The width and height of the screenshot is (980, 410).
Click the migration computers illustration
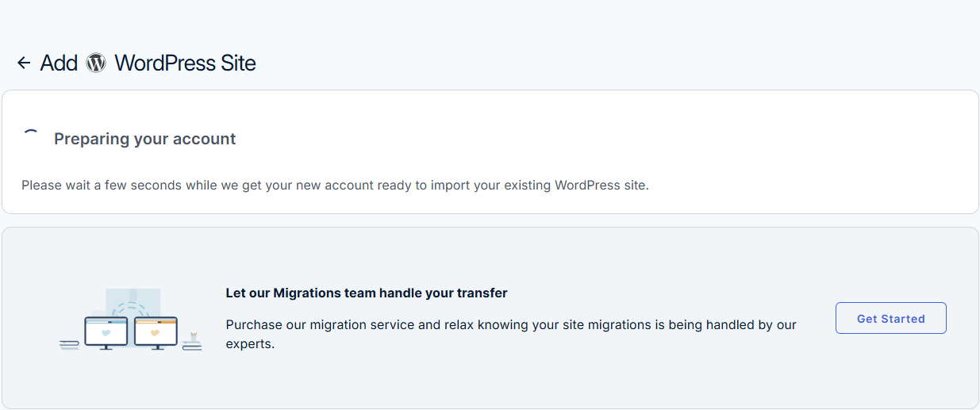pyautogui.click(x=131, y=318)
